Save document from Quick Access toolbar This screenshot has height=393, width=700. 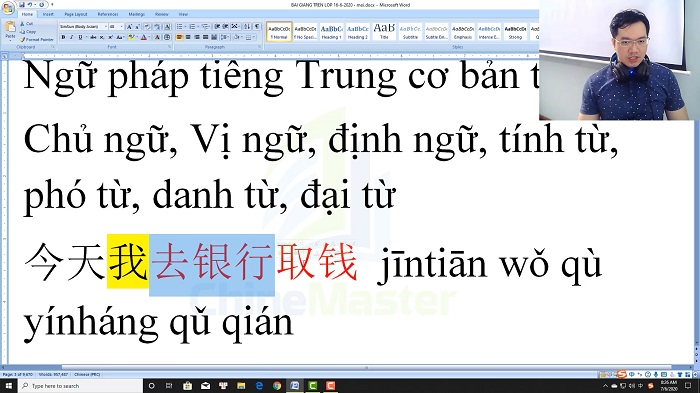click(x=22, y=4)
